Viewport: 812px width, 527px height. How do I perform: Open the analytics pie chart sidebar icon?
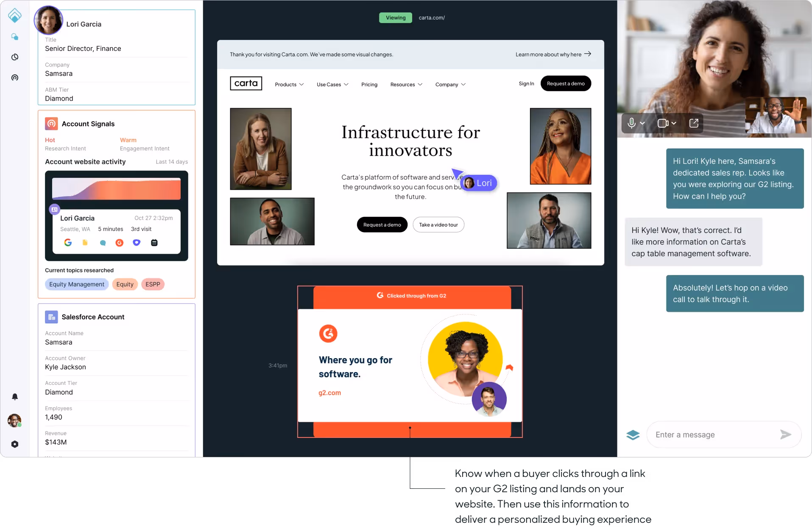[15, 57]
